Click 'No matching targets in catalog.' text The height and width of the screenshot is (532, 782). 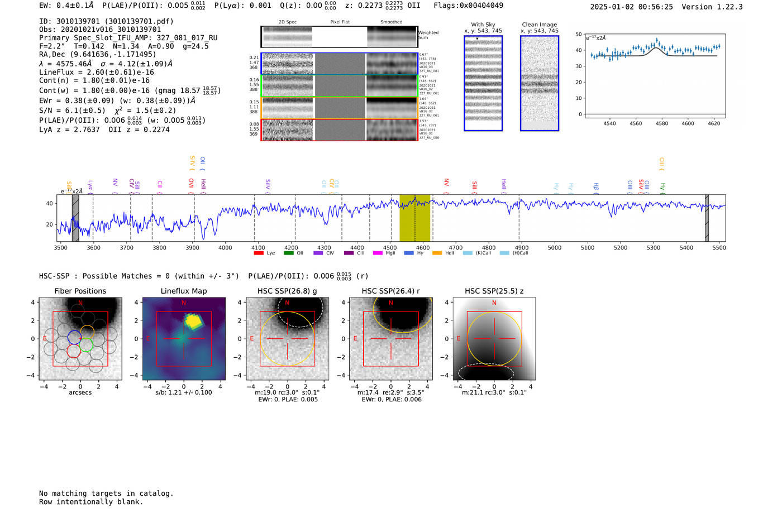pos(106,493)
